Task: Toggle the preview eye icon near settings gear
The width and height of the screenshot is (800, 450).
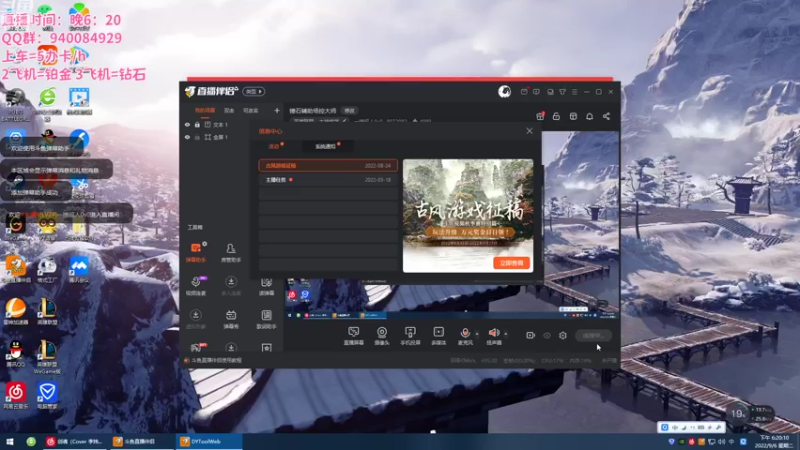Action: tap(547, 335)
